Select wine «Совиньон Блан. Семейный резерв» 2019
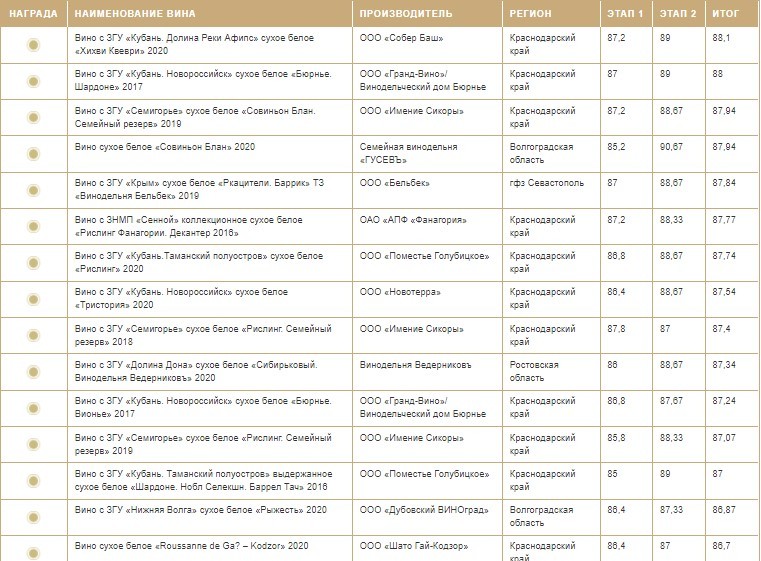The width and height of the screenshot is (761, 561). click(x=195, y=117)
